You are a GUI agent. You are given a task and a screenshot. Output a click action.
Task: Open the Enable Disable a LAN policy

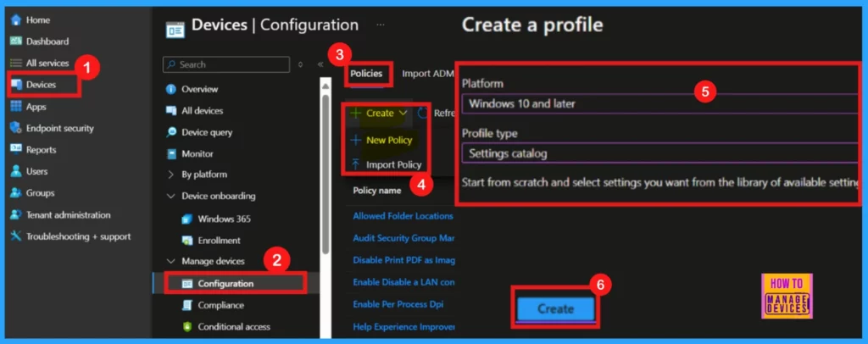click(x=403, y=282)
